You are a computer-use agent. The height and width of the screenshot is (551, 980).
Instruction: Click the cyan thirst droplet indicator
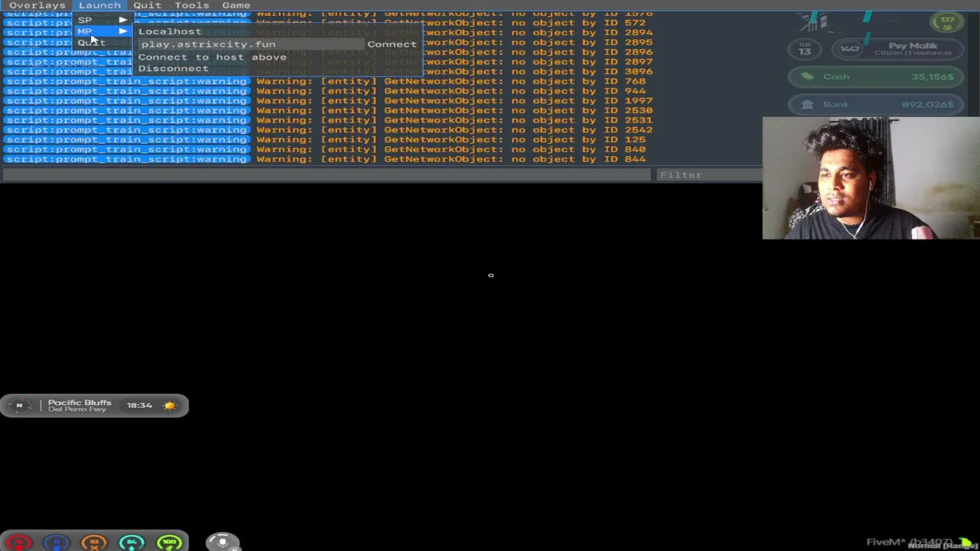tap(132, 543)
